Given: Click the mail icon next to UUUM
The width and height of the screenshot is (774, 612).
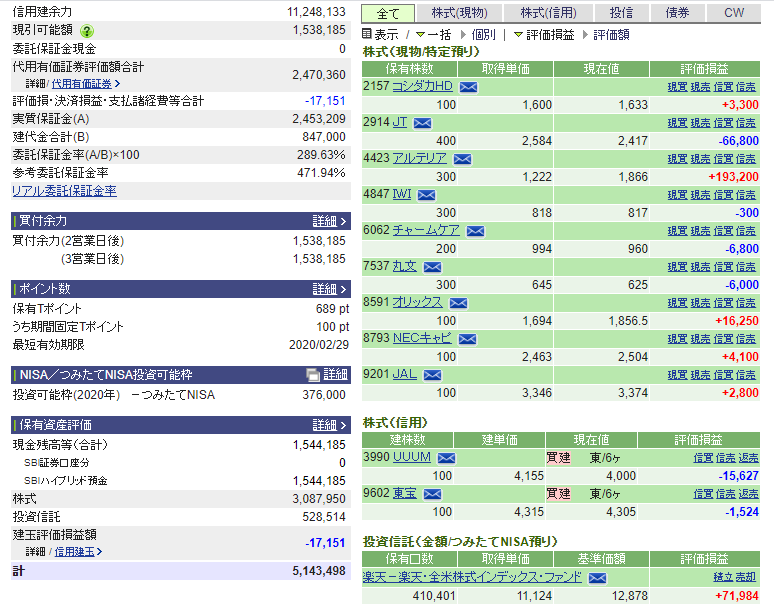Looking at the screenshot, I should coord(446,459).
